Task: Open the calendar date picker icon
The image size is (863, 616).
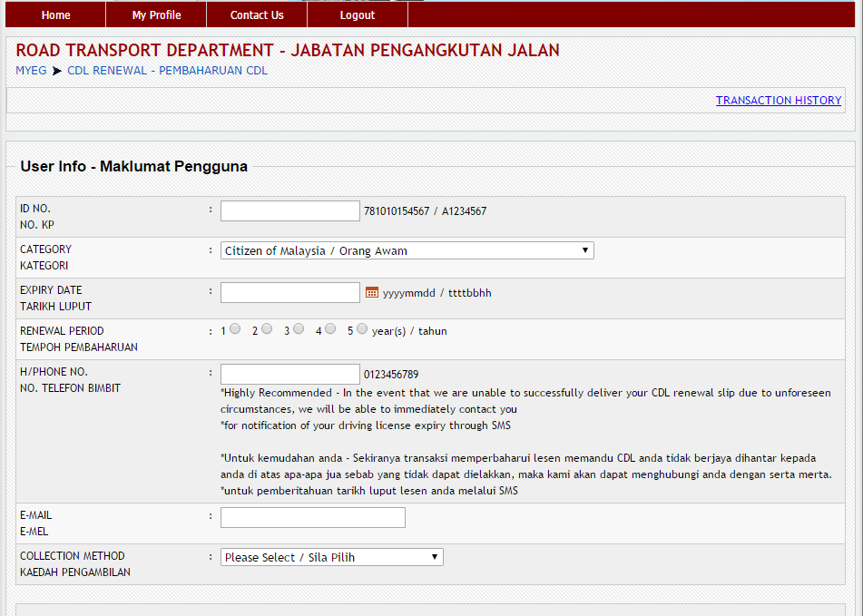Action: click(x=372, y=292)
